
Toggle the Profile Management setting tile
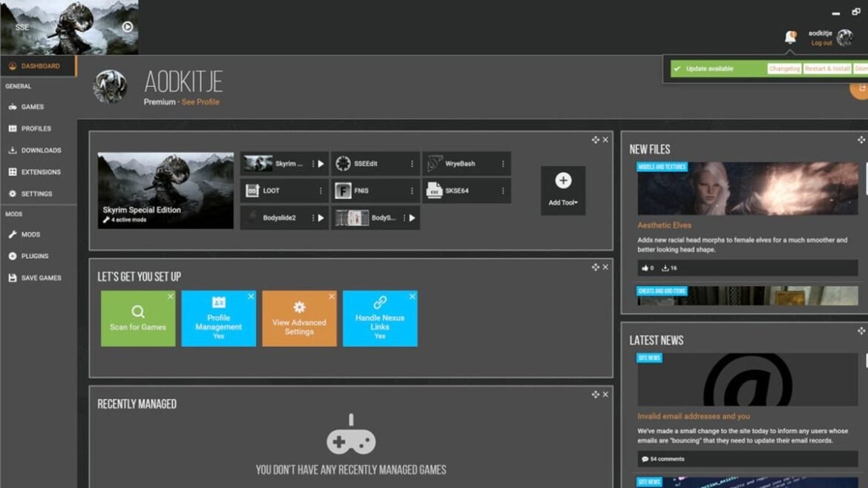pyautogui.click(x=218, y=317)
